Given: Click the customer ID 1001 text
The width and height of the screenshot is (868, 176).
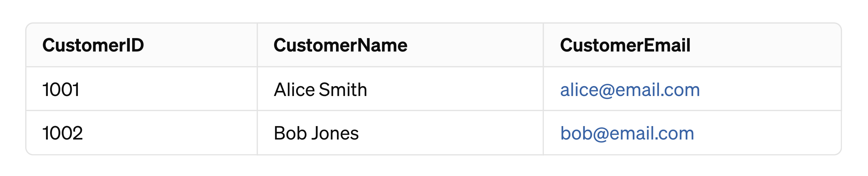Looking at the screenshot, I should click(61, 90).
